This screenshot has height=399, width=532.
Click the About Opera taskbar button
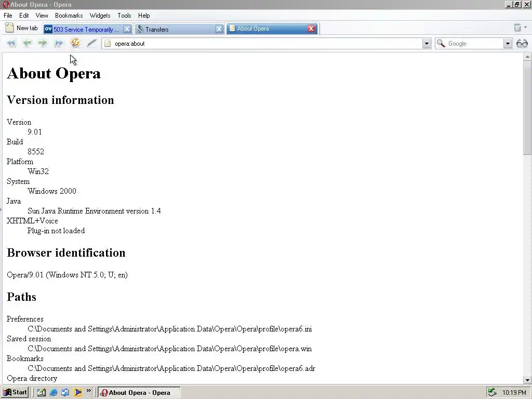point(139,393)
